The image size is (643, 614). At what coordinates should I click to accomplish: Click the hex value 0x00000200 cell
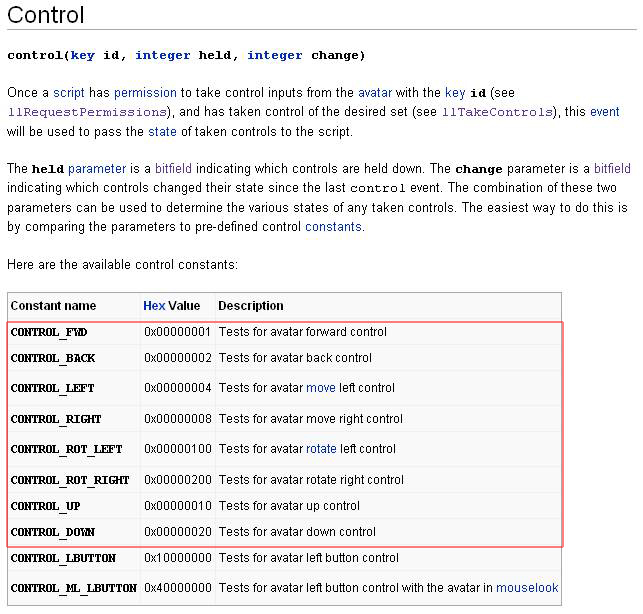177,480
